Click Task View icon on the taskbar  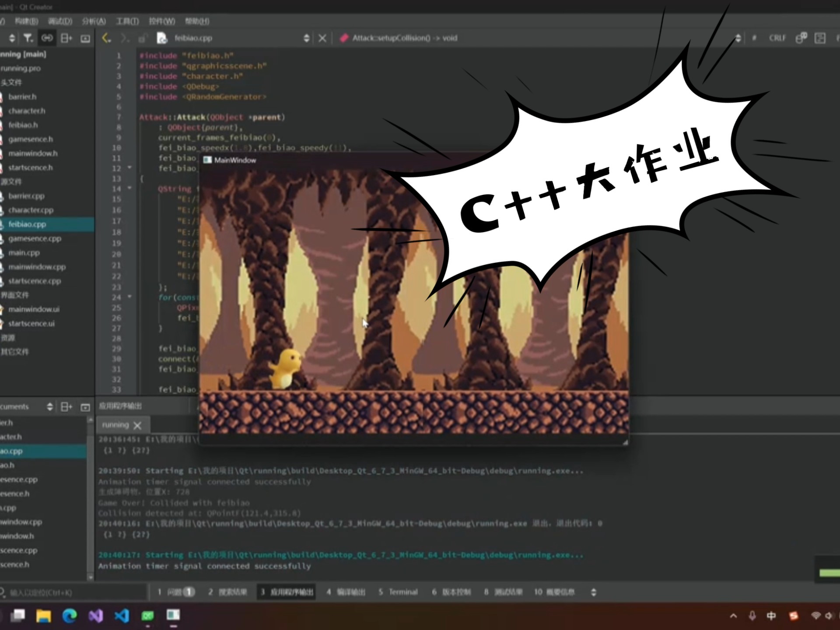point(18,616)
